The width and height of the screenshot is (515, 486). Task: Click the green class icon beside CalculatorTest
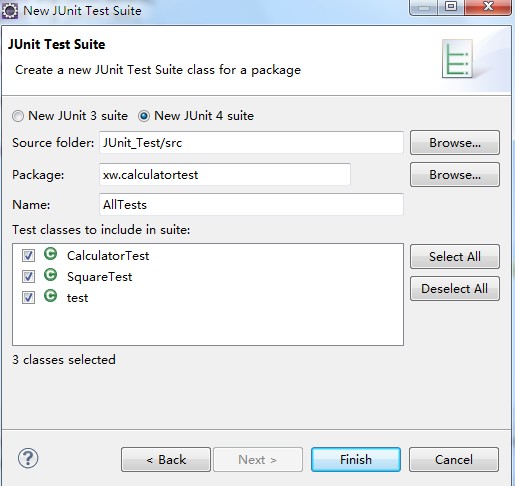51,254
